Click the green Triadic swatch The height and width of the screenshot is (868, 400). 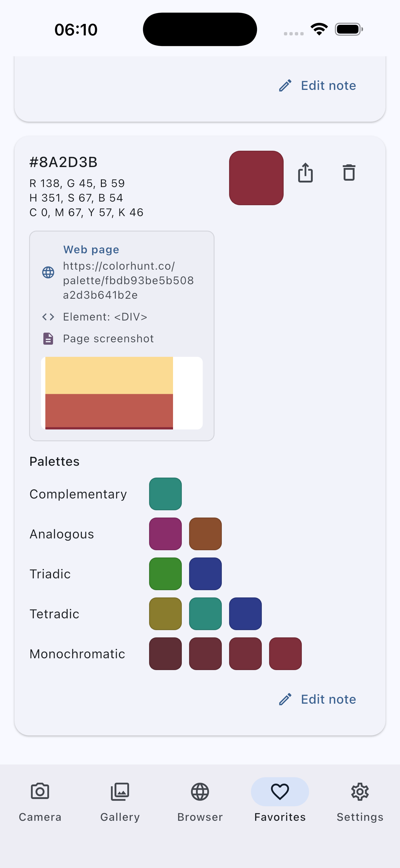point(165,574)
